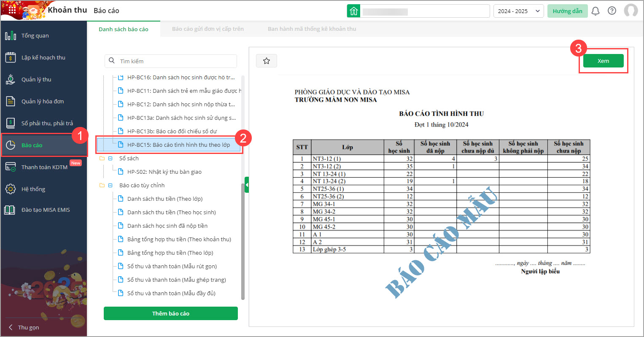Select HP-BC15: Báo cáo tình hình thu theo lớp
Image resolution: width=644 pixels, height=337 pixels.
coord(169,145)
